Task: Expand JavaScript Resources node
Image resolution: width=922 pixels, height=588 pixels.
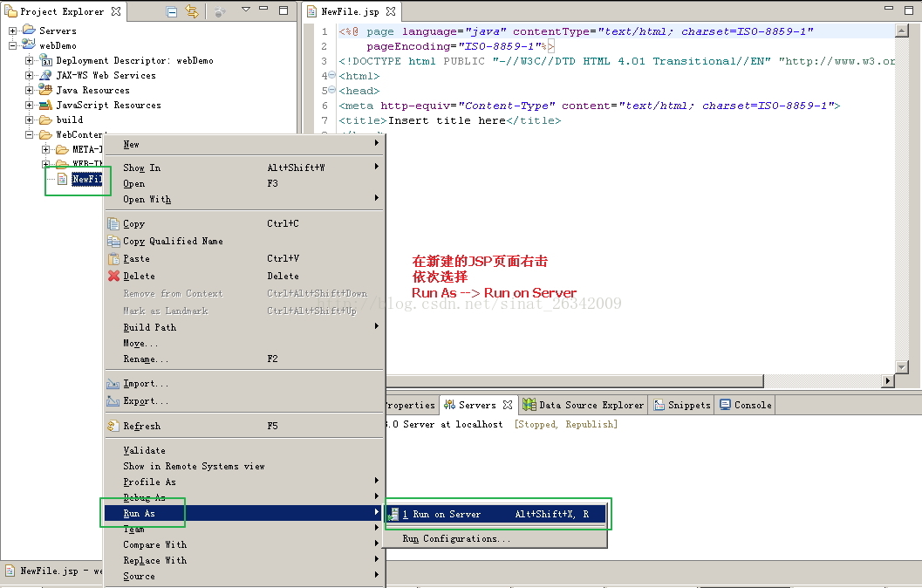Action: [29, 105]
